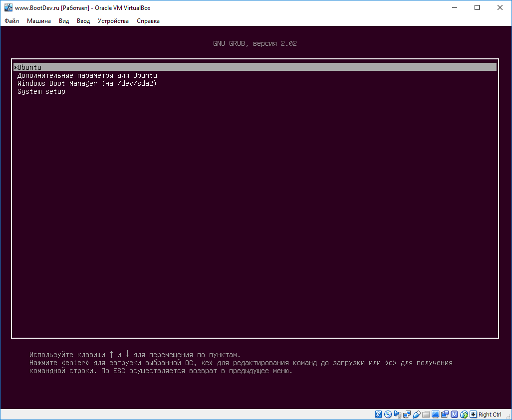
Task: Close the VirtualBox window
Action: coord(500,7)
